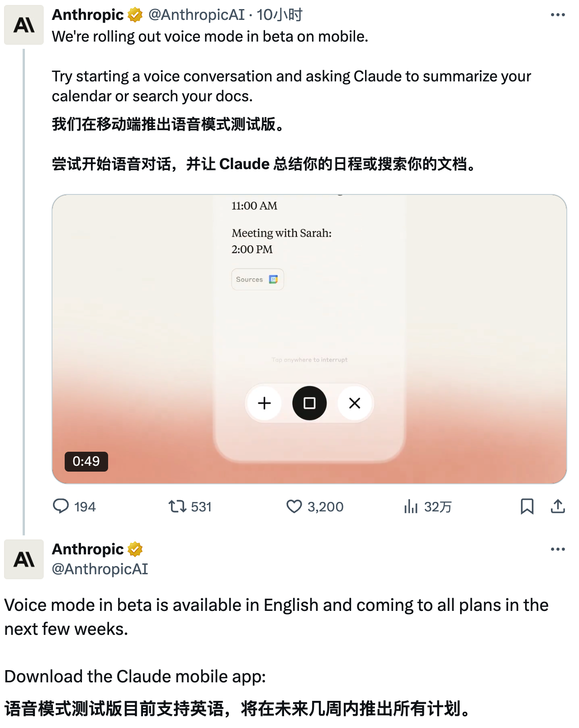The width and height of the screenshot is (579, 728).
Task: Tap the X button in video
Action: pyautogui.click(x=355, y=403)
